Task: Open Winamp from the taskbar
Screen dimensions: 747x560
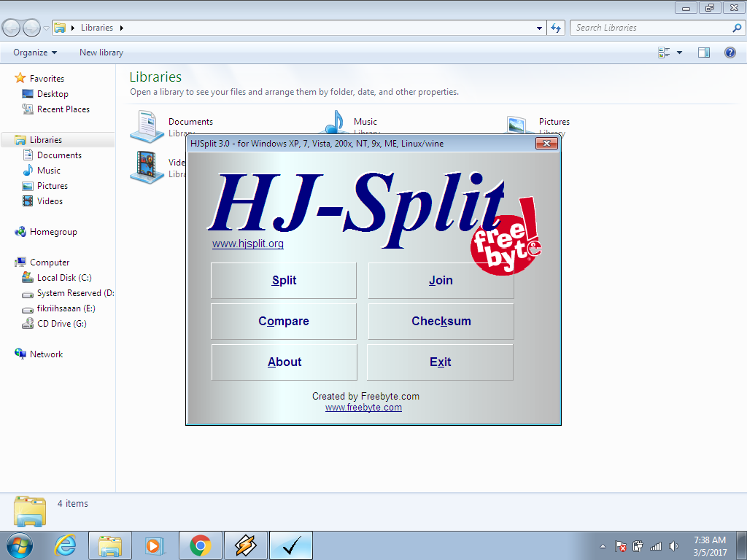Action: click(x=245, y=545)
